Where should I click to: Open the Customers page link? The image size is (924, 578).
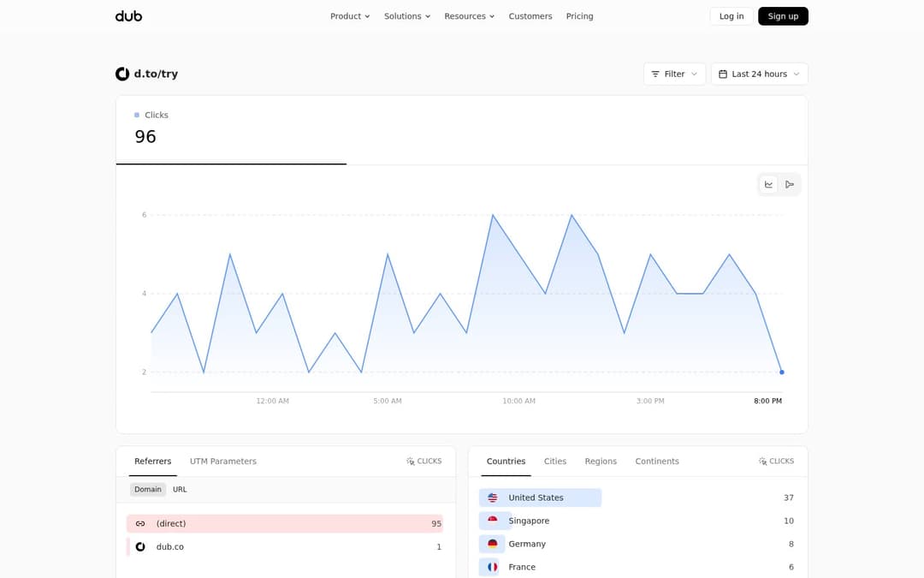coord(530,16)
